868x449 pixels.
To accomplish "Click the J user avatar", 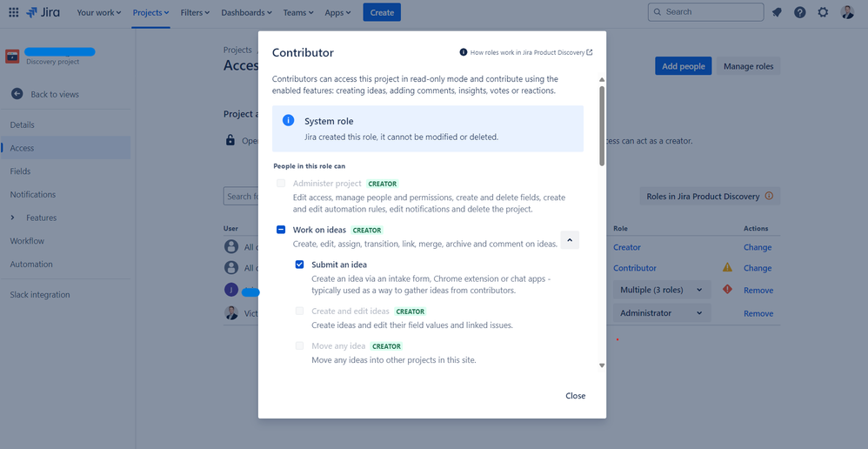I will tap(231, 290).
